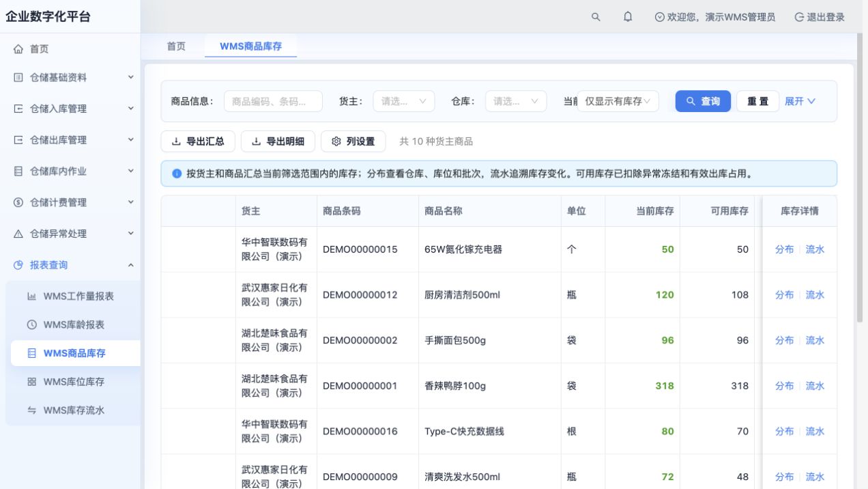868x489 pixels.
Task: Open 分布 for 手撕面包500g
Action: pos(784,340)
